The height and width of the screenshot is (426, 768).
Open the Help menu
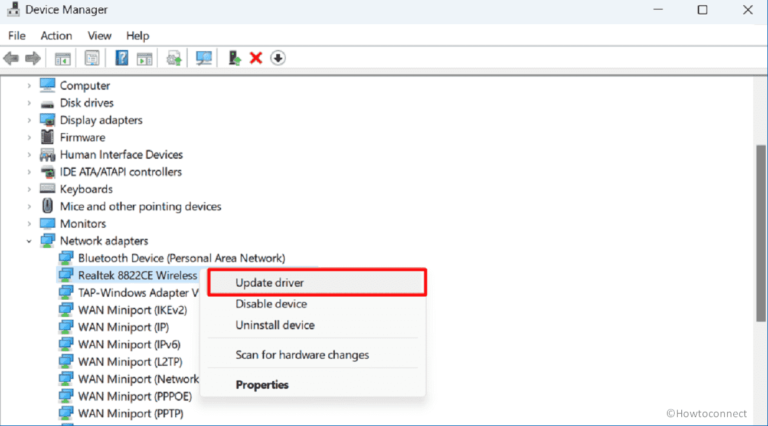138,36
